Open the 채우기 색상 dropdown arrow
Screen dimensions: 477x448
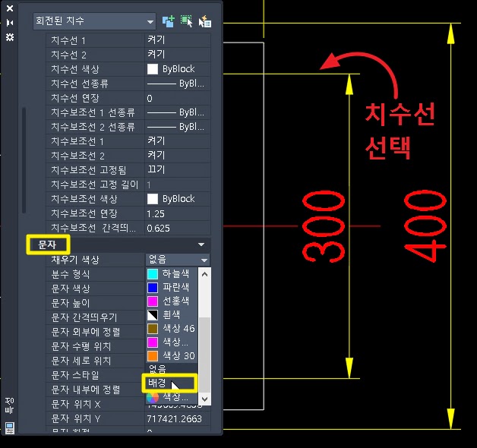(x=204, y=260)
